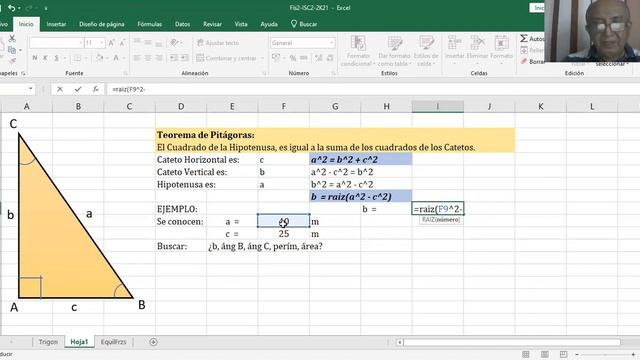640x360 pixels.
Task: Click the fill color bucket swatch
Action: [x=99, y=58]
